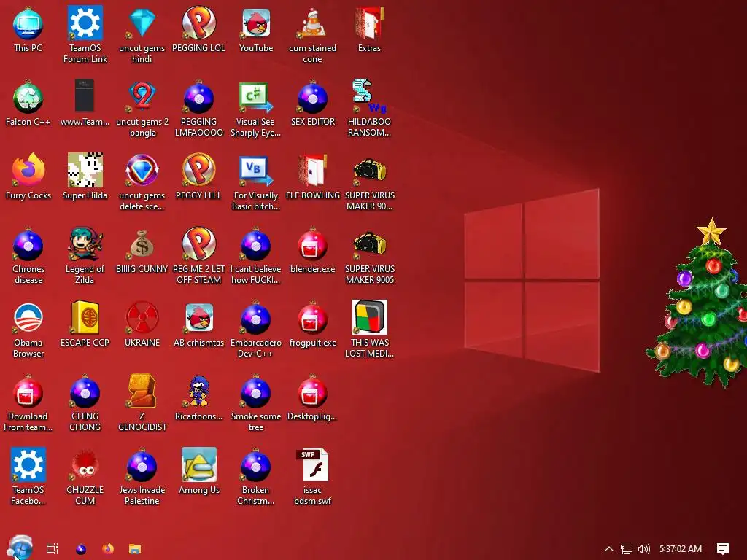
Task: Select the uncut gems hindi icon
Action: (142, 34)
